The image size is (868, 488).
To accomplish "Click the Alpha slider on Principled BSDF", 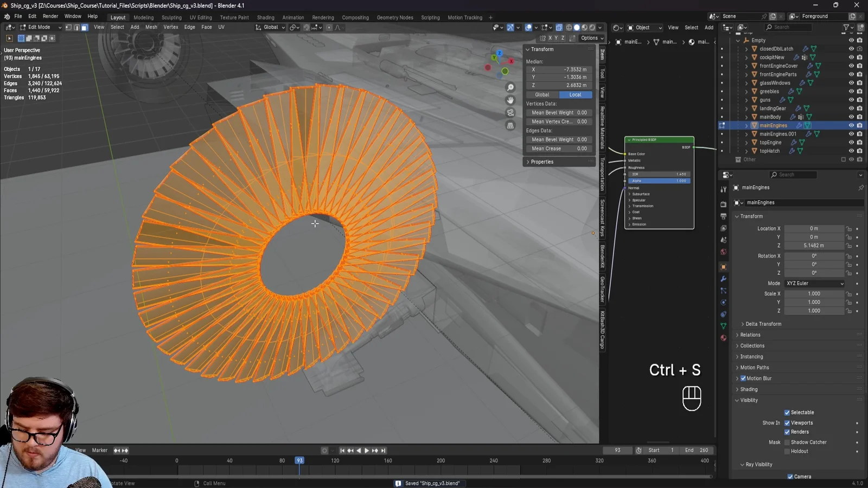I will pos(658,181).
